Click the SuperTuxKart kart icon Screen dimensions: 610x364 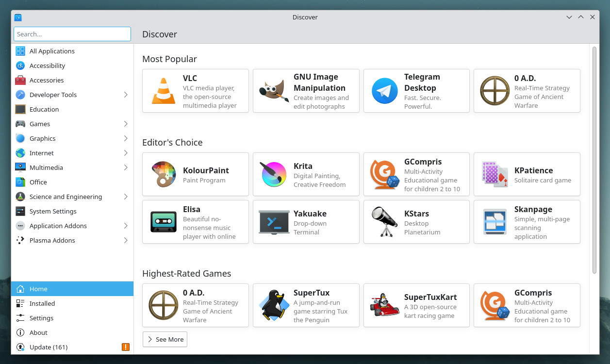385,305
